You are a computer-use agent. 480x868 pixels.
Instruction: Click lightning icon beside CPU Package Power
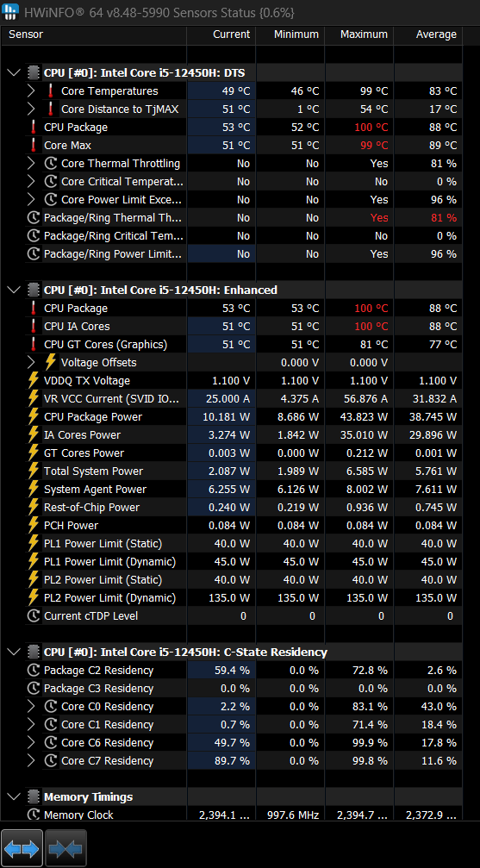pos(34,417)
